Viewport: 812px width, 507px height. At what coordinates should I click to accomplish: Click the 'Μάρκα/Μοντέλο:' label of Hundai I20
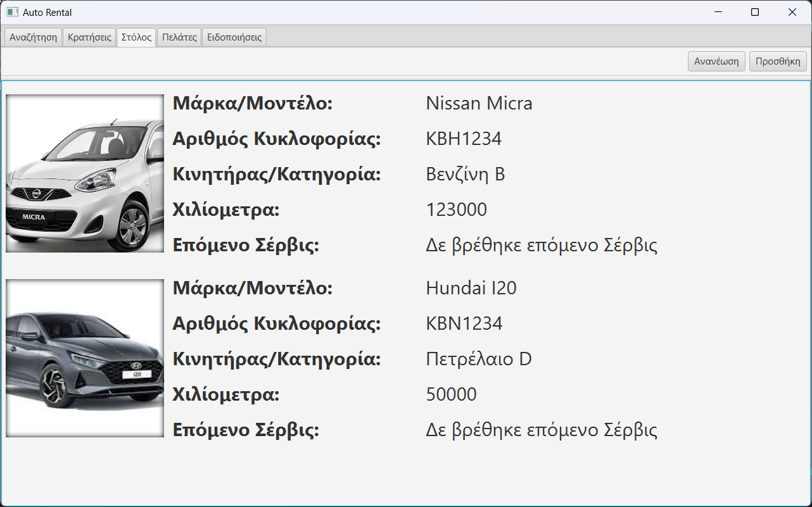point(253,288)
